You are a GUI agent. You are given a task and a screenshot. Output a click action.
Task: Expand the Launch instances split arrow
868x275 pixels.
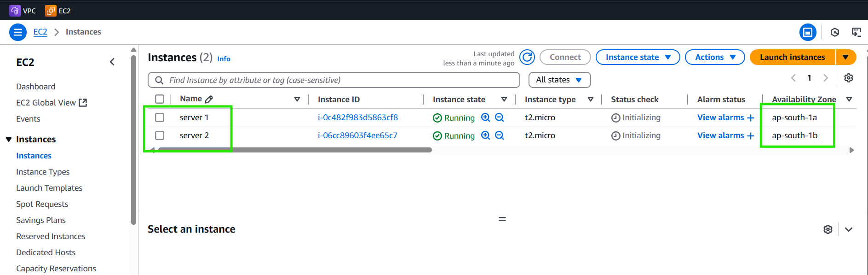846,57
